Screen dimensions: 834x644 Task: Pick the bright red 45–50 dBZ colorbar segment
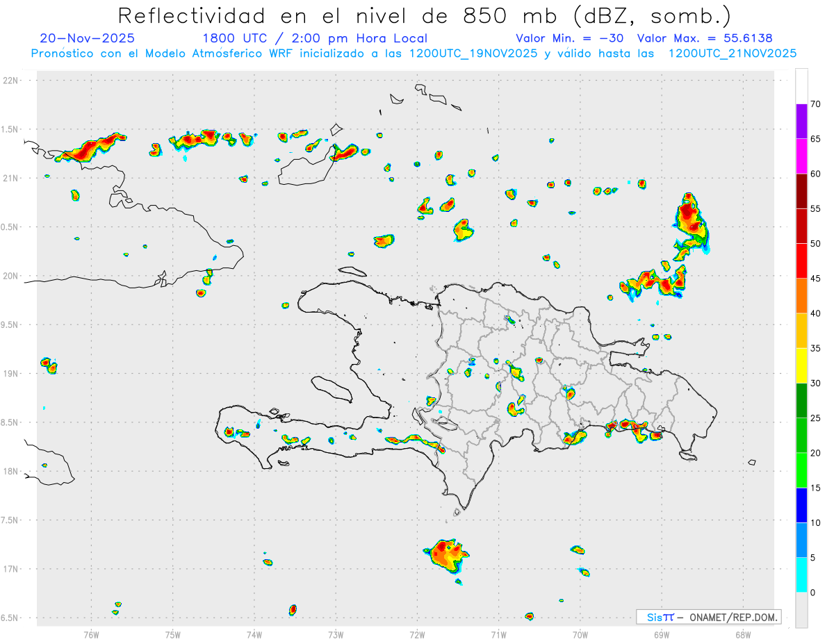click(802, 261)
